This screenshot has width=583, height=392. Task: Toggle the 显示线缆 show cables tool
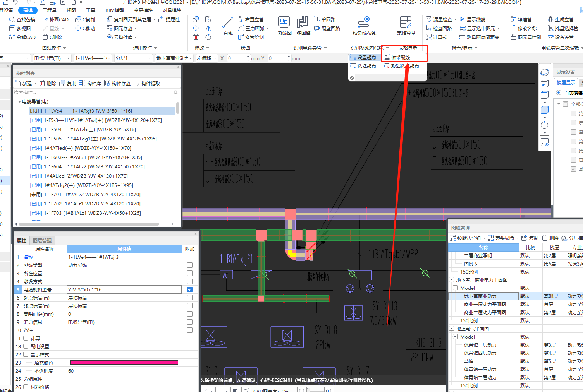(x=472, y=19)
